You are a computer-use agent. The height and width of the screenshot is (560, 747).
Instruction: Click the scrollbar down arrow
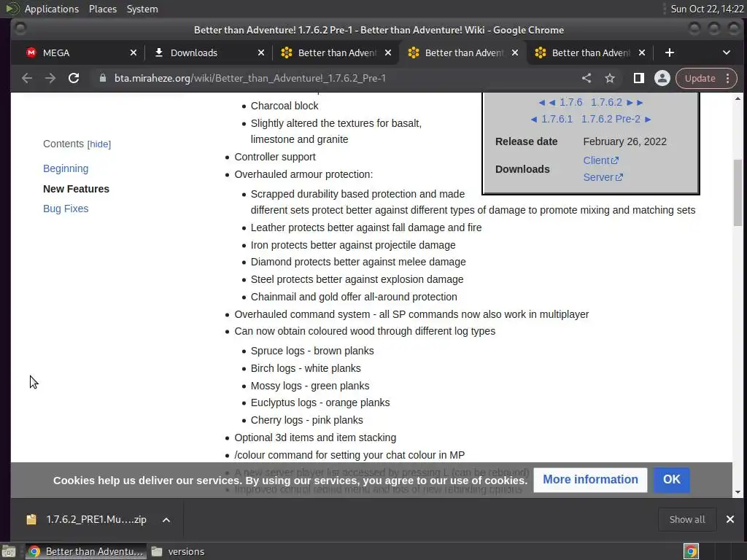738,492
